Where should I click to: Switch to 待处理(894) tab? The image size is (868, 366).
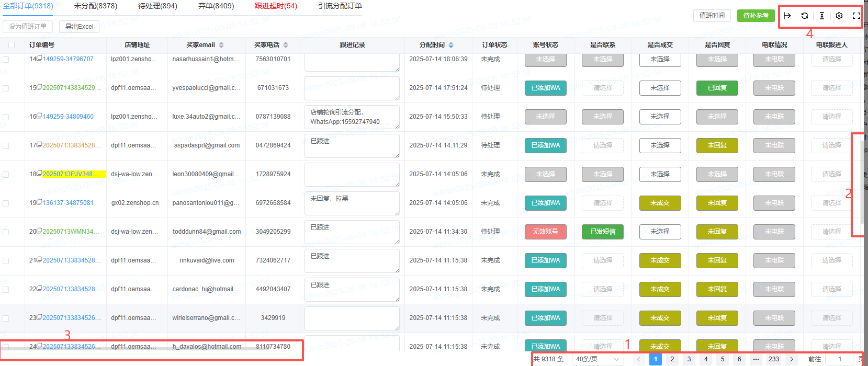[x=157, y=6]
